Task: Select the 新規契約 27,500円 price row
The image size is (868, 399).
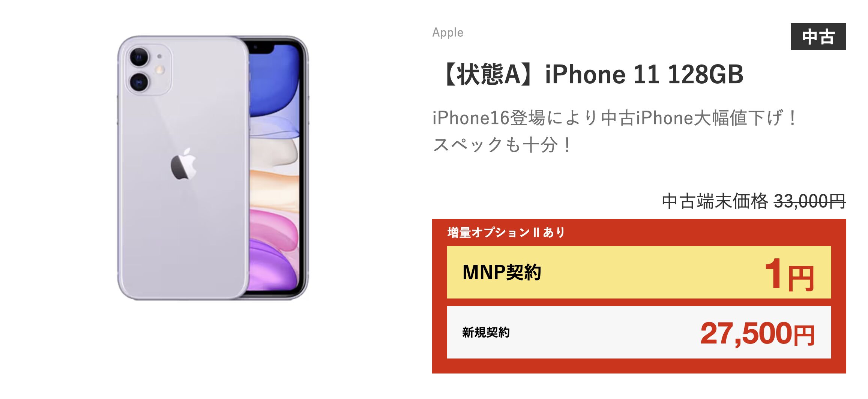Action: click(x=639, y=332)
